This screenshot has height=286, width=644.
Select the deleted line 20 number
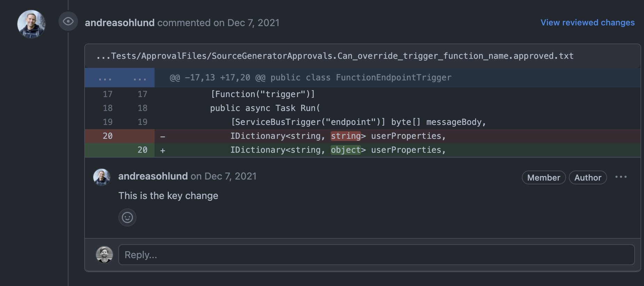point(108,136)
